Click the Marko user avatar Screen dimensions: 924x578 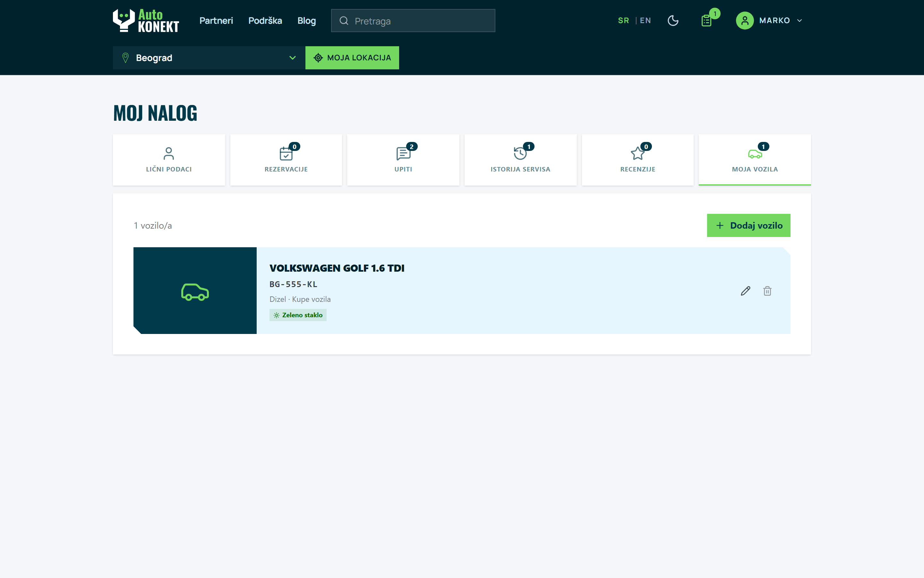(x=745, y=21)
